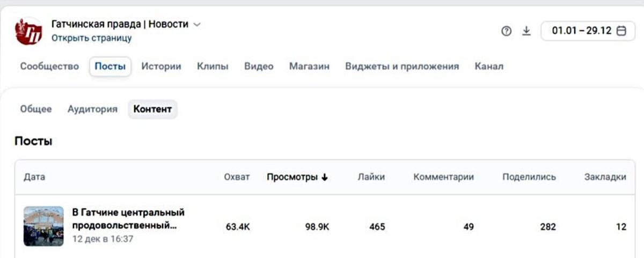Image resolution: width=644 pixels, height=258 pixels.
Task: Open the Видео tab
Action: [259, 67]
